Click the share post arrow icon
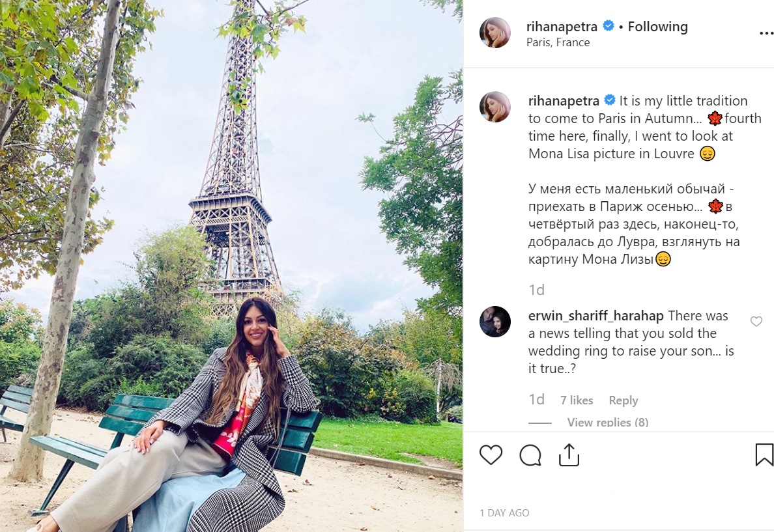 [x=569, y=455]
